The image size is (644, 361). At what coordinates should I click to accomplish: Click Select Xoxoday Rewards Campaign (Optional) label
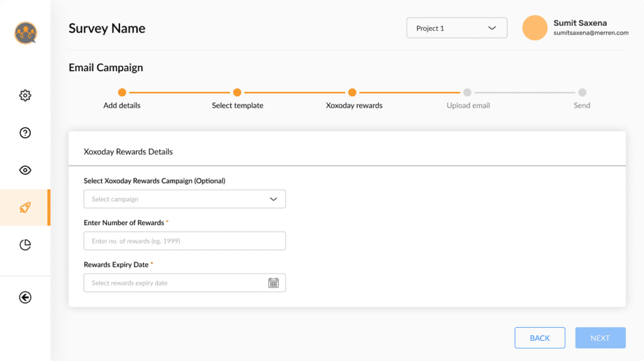[155, 181]
